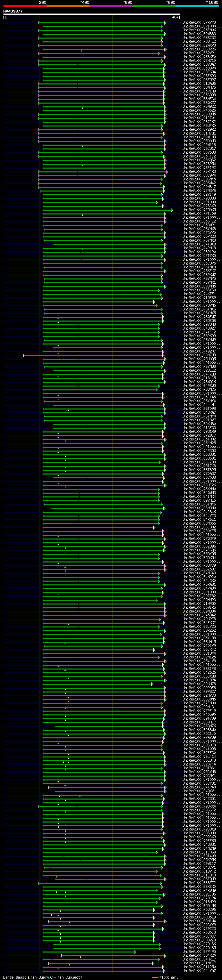Open hit UniRef100_Q7RVY8
The width and height of the screenshot is (222, 980).
coord(199,23)
